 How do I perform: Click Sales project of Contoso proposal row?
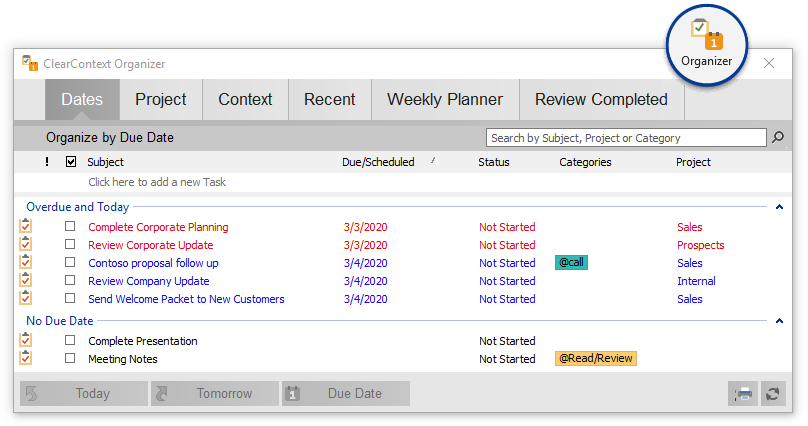(689, 263)
